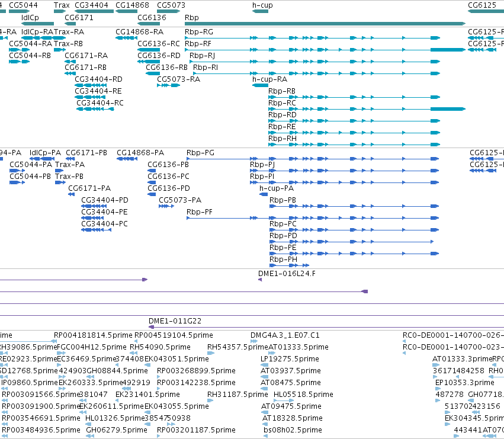The width and height of the screenshot is (504, 439).
Task: Click the CG6125 gene label
Action: point(482,5)
